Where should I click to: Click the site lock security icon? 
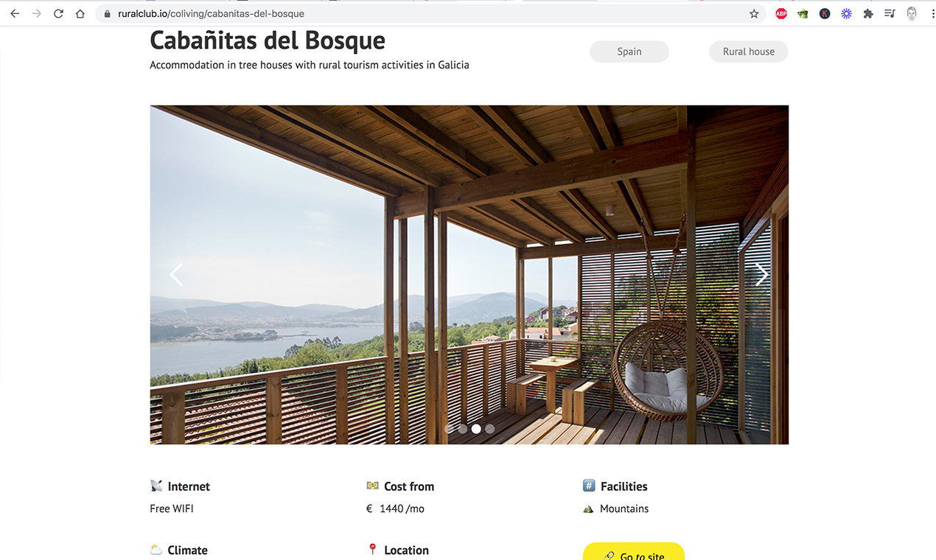(x=107, y=13)
